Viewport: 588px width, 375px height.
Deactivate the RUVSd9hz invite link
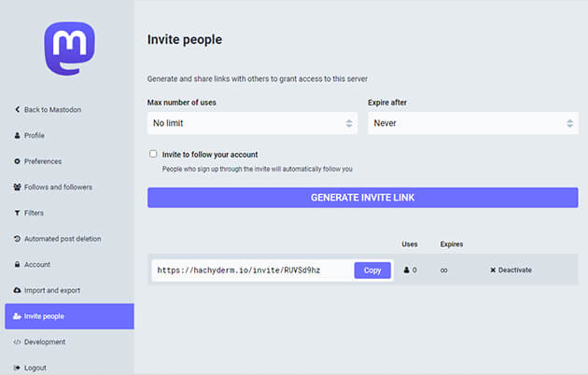click(514, 270)
